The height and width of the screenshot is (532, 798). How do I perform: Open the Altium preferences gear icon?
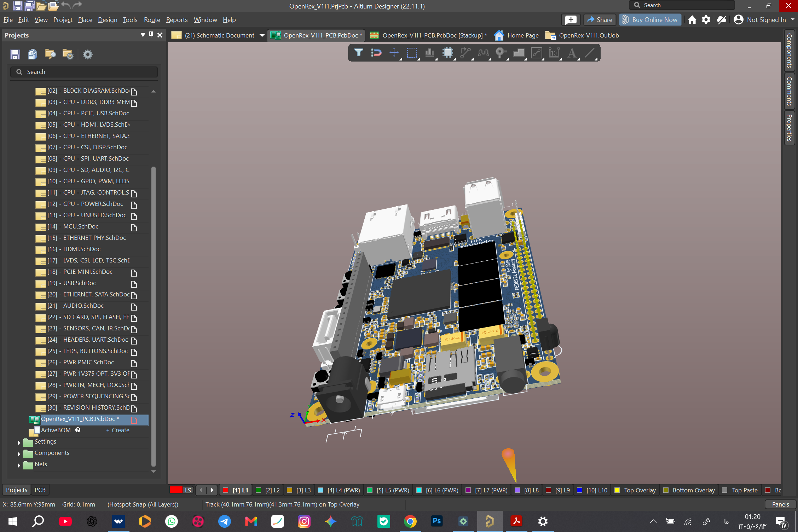706,20
